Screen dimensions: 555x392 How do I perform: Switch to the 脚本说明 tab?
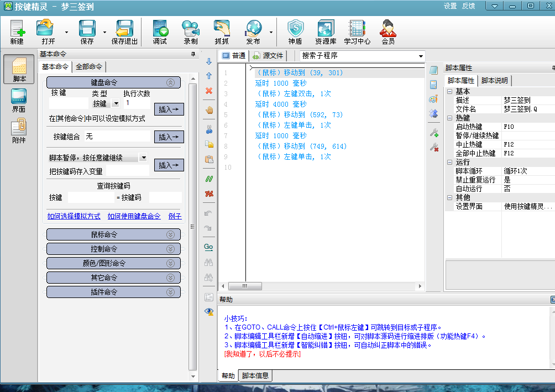pos(495,81)
